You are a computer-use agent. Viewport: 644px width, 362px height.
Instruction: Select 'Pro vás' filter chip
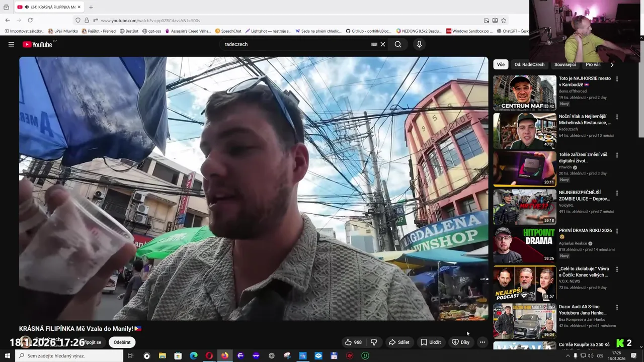593,64
